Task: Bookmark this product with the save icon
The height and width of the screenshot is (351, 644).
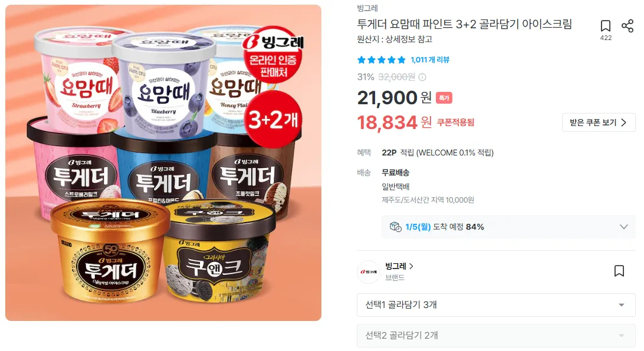Action: tap(606, 27)
